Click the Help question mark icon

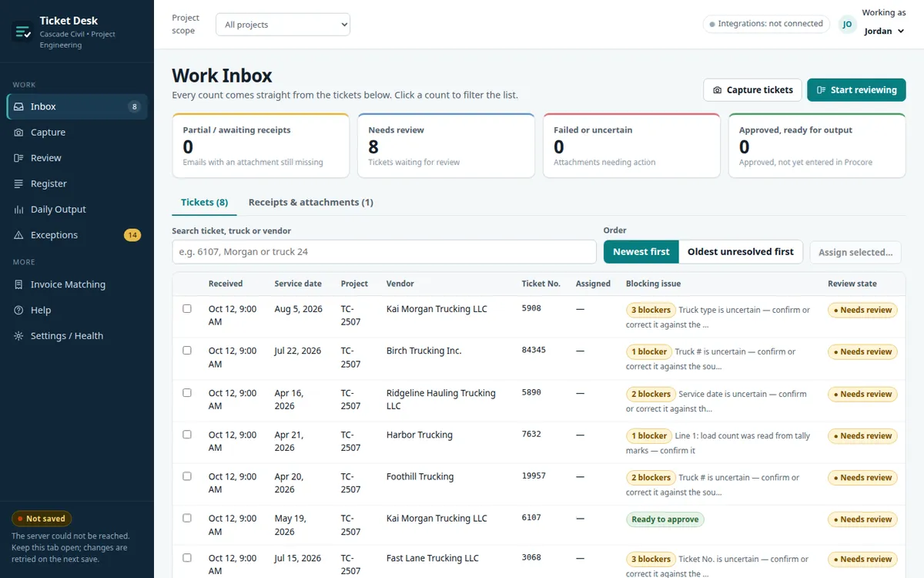point(18,310)
